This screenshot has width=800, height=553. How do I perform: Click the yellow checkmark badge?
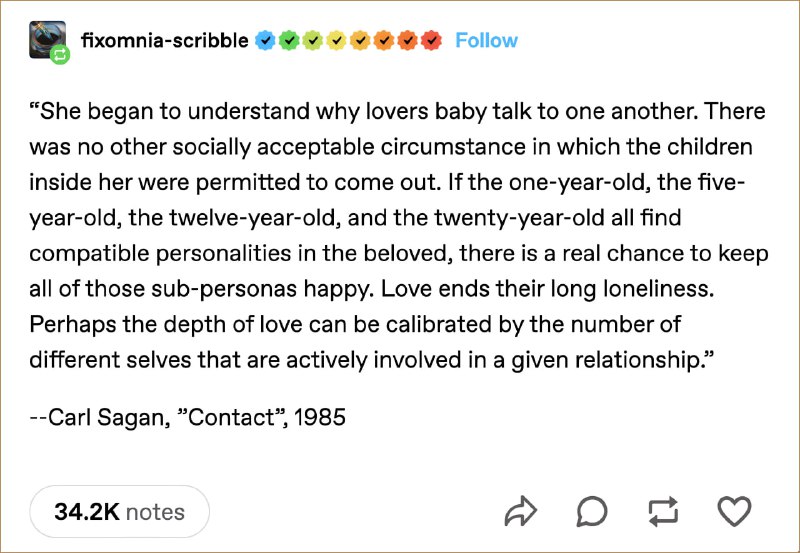(336, 40)
